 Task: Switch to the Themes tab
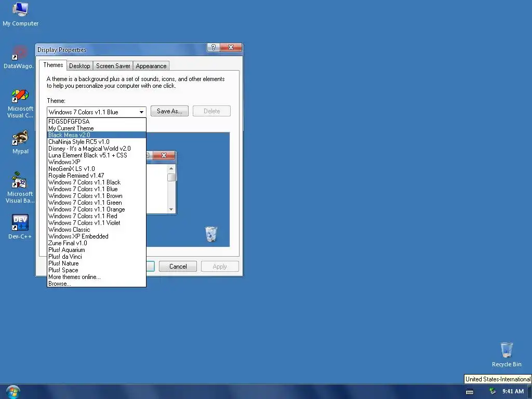tap(53, 65)
